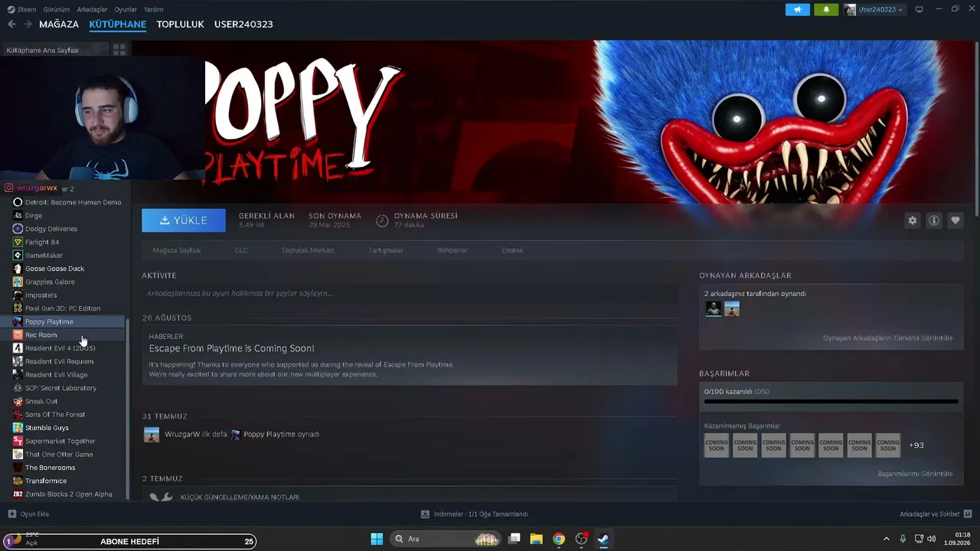The width and height of the screenshot is (980, 551).
Task: Open the blue megaphone announcements button
Action: click(797, 9)
